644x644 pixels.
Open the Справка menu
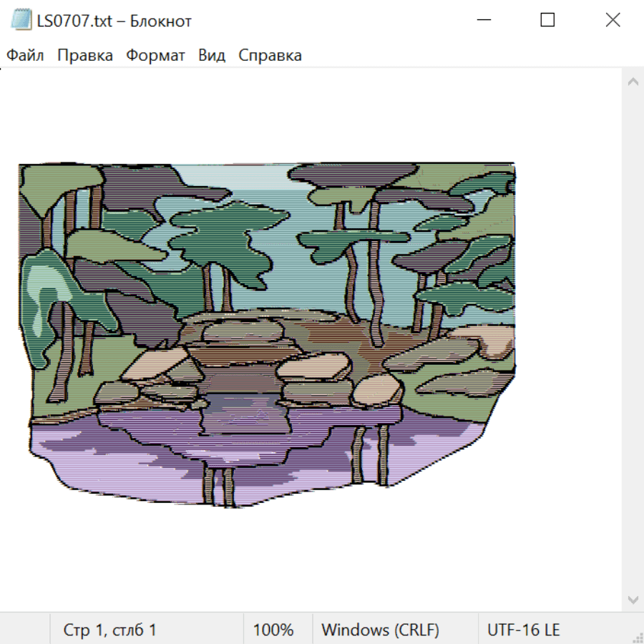[x=270, y=56]
